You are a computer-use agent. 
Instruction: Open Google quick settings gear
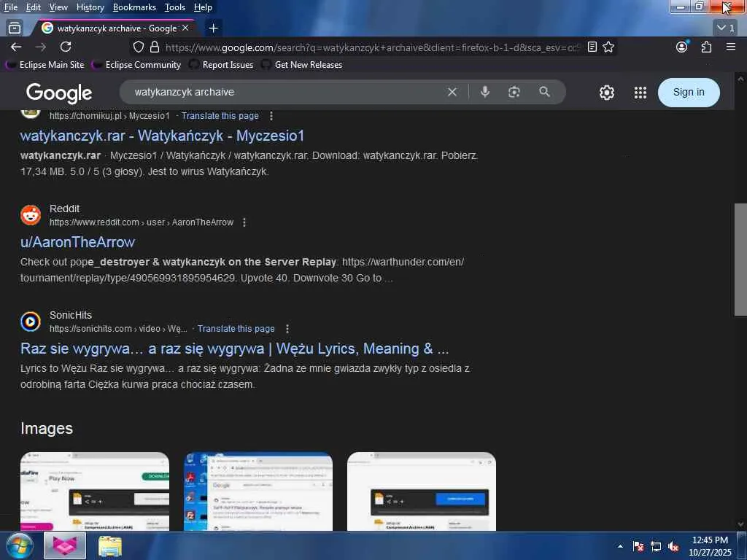coord(606,93)
